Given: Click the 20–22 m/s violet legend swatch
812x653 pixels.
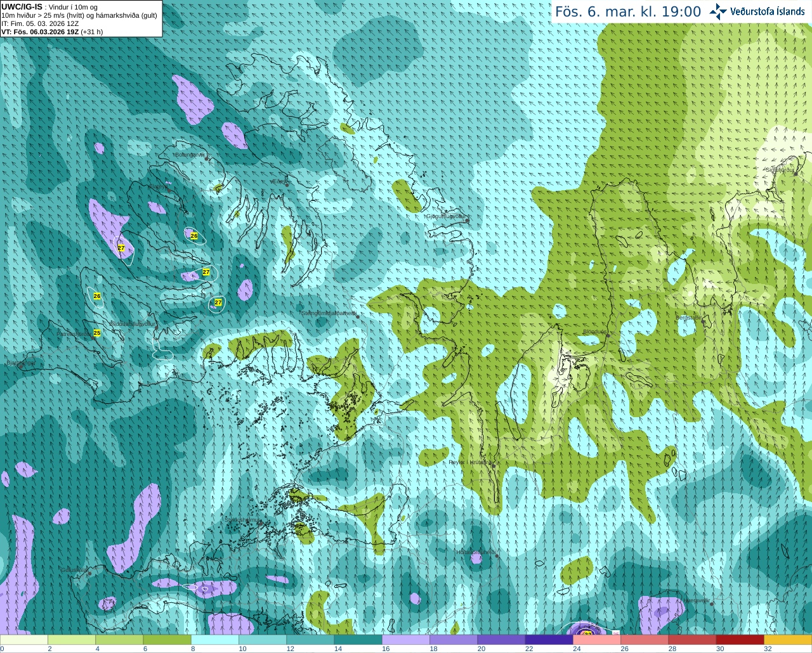Looking at the screenshot, I should (x=501, y=640).
